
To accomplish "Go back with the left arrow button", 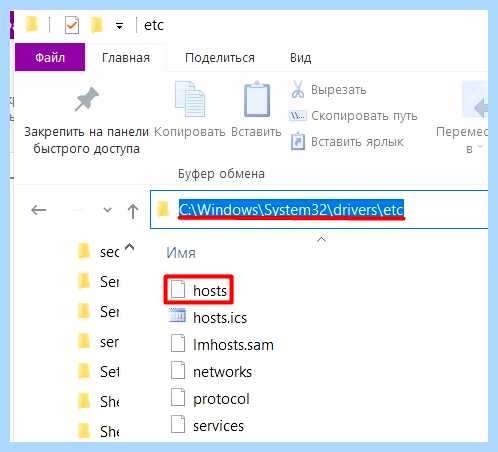I will click(38, 210).
